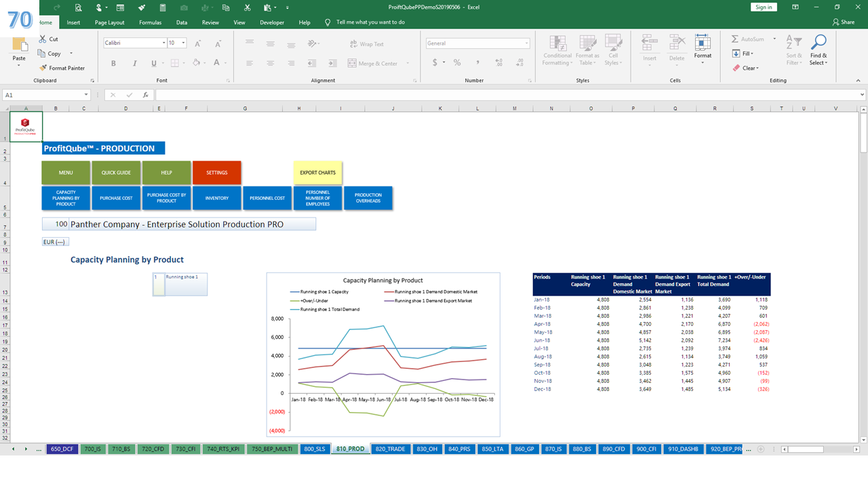Image resolution: width=868 pixels, height=488 pixels.
Task: Open the Page Layout ribbon tab
Action: (109, 22)
